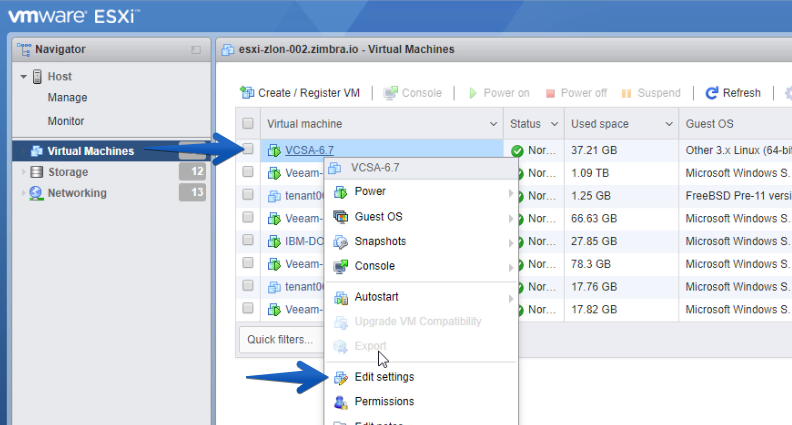
Task: Click the Navigator panel minimize icon
Action: tap(196, 50)
